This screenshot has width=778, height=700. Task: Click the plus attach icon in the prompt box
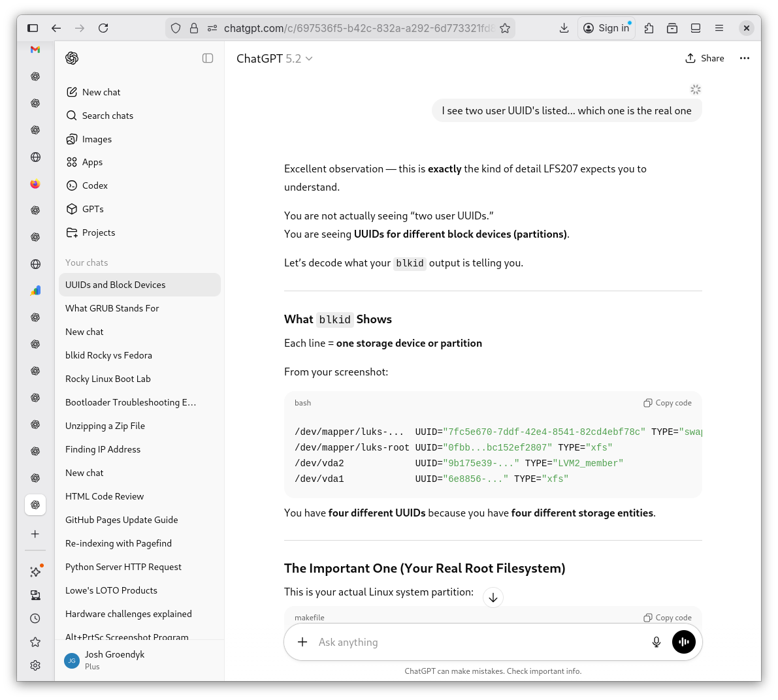click(x=302, y=642)
